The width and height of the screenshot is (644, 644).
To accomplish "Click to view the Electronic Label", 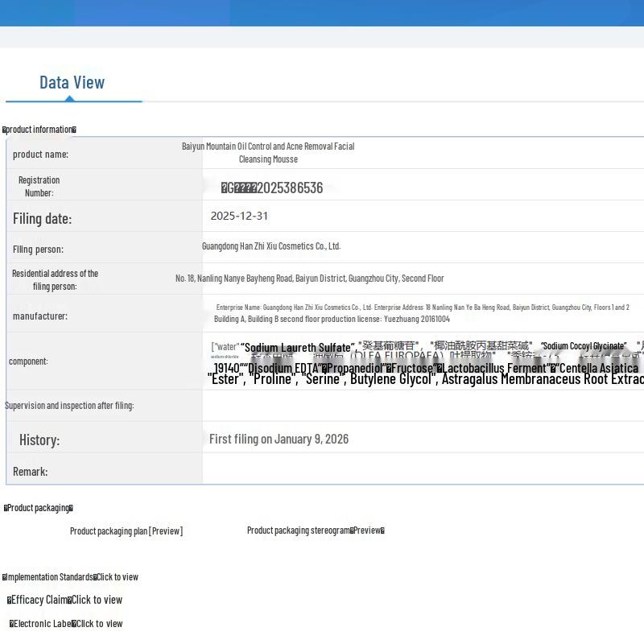I will 100,624.
